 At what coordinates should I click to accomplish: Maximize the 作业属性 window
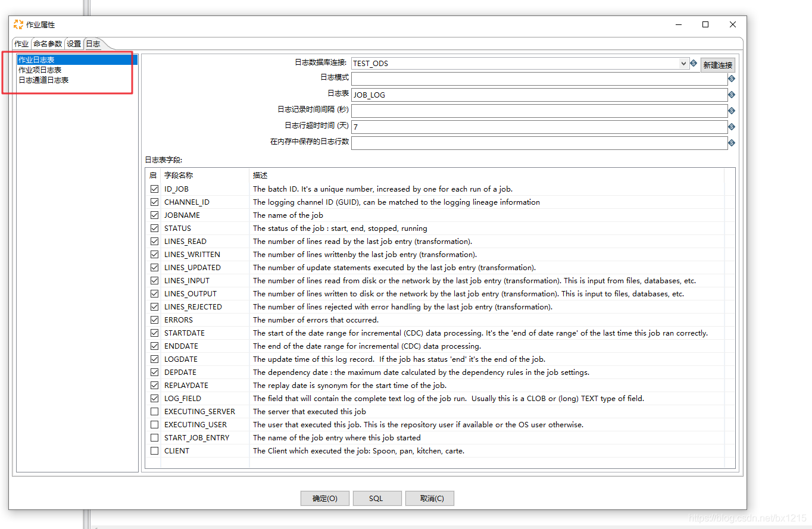(x=705, y=24)
